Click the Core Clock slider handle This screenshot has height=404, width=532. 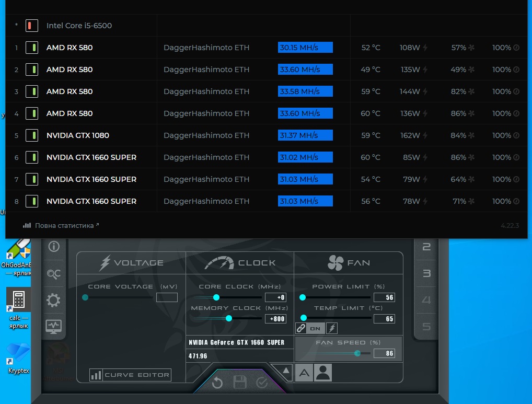(x=216, y=297)
